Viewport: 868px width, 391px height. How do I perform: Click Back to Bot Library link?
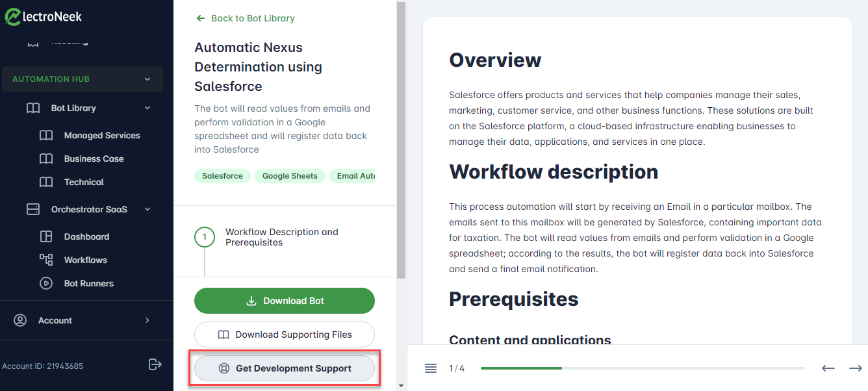coord(246,18)
